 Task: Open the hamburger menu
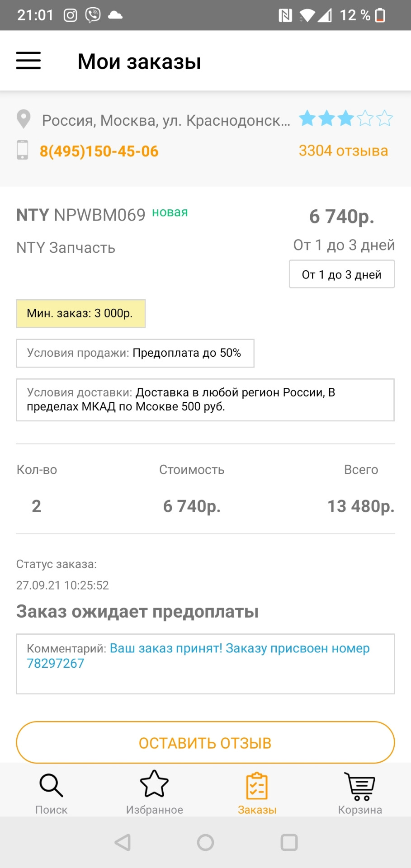coord(28,61)
